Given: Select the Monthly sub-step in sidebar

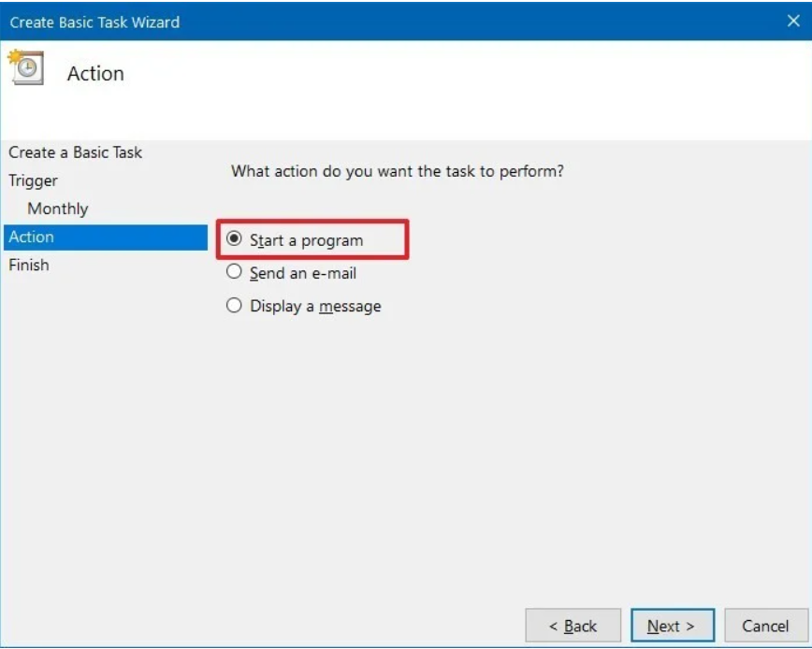Looking at the screenshot, I should pos(58,209).
